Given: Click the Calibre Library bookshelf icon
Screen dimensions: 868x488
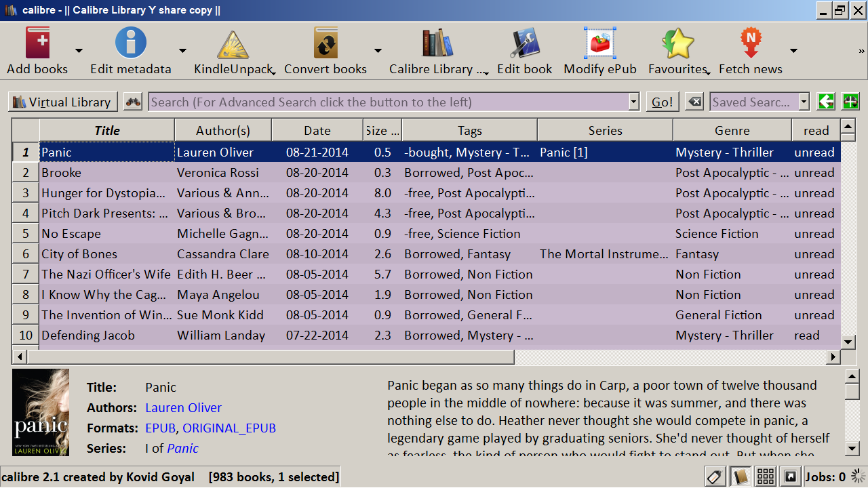Looking at the screenshot, I should [x=437, y=43].
